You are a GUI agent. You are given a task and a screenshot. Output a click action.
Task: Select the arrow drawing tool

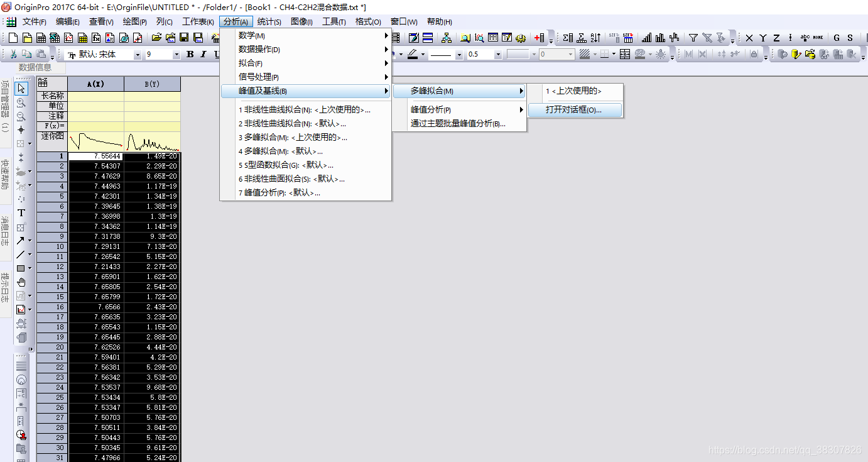coord(21,240)
